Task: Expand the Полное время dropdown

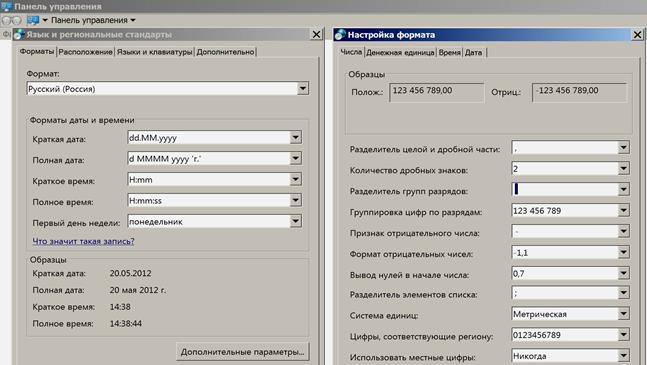Action: click(x=295, y=200)
